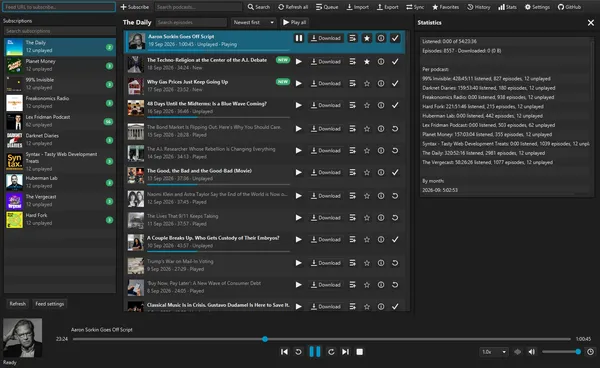The width and height of the screenshot is (600, 368).
Task: Open the Stats panel
Action: [x=507, y=7]
